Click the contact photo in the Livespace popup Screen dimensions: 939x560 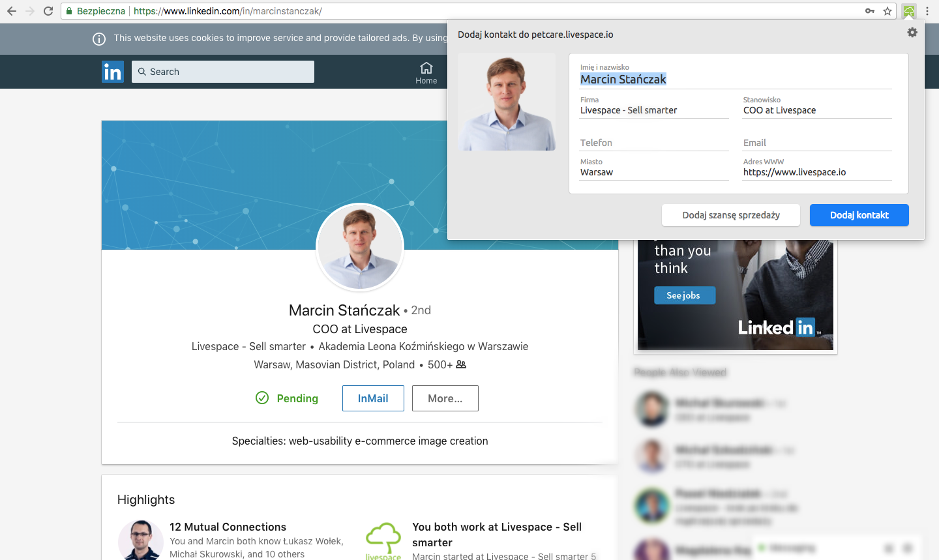pos(507,102)
